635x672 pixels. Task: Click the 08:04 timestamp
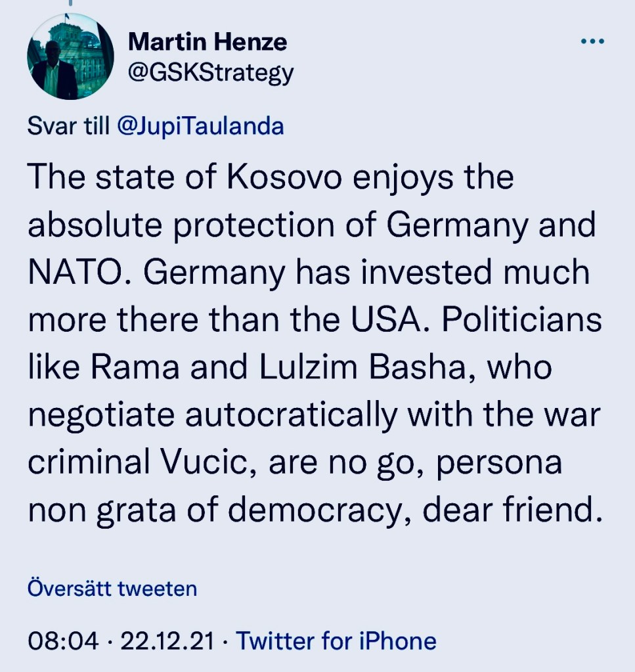click(63, 640)
